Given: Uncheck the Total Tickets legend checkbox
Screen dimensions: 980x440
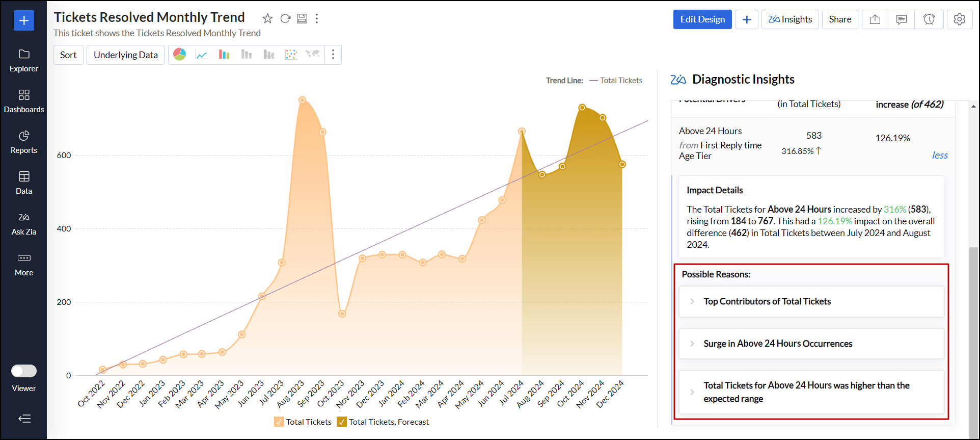Looking at the screenshot, I should [279, 422].
